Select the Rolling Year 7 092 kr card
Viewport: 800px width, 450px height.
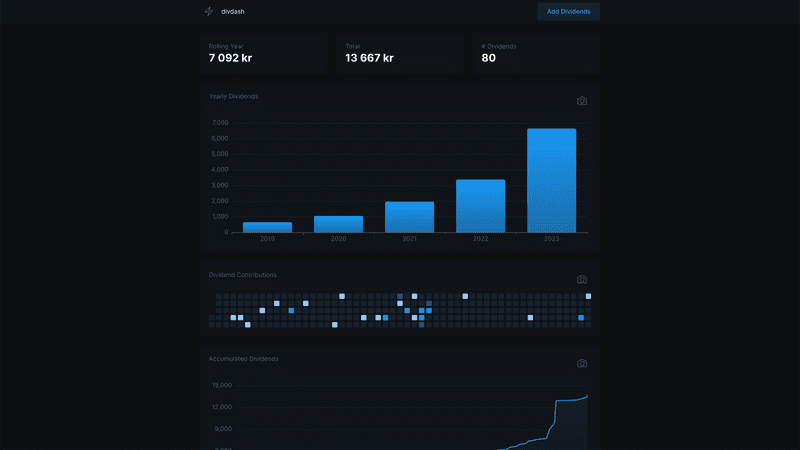(x=264, y=54)
